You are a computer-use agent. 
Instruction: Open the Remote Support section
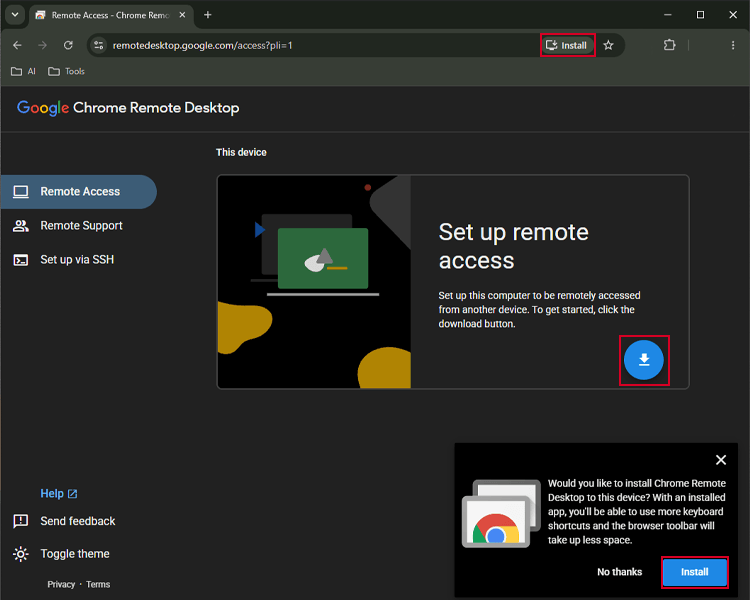point(78,225)
